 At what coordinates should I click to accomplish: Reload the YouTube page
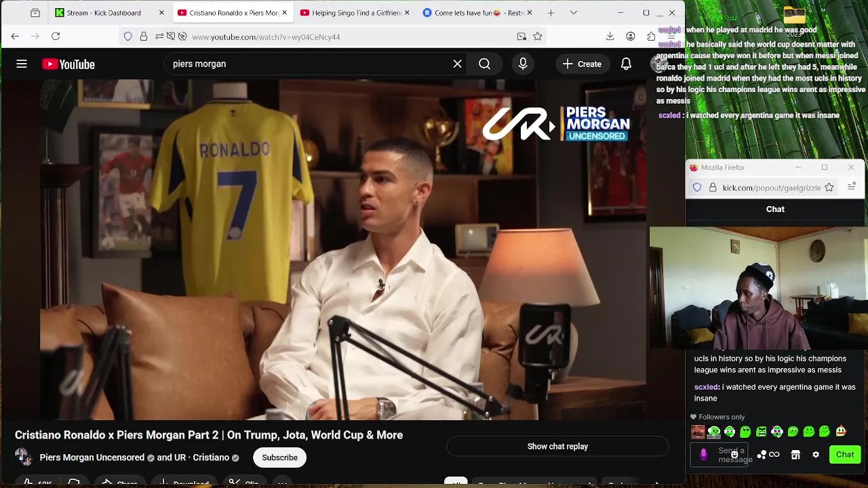[56, 36]
